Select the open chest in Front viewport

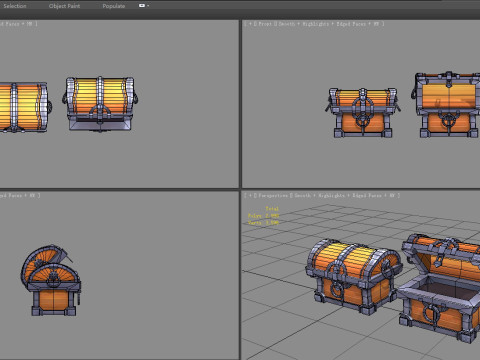pos(446,105)
